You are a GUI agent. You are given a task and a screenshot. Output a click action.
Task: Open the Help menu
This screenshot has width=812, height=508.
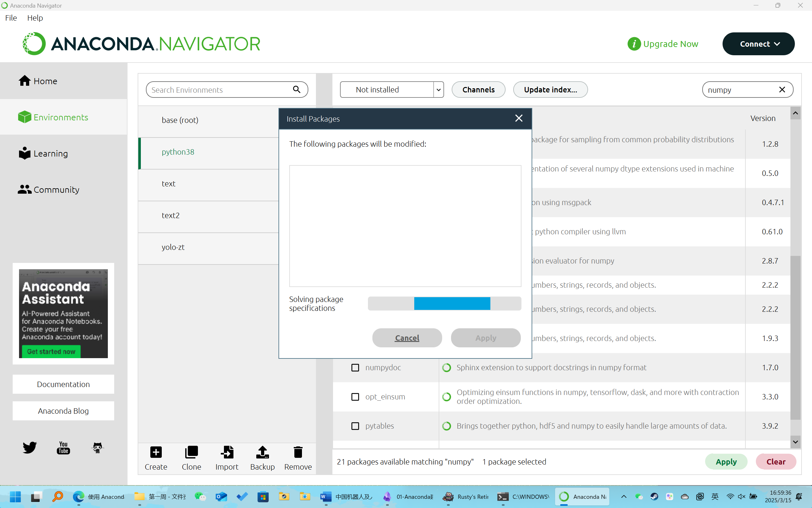[x=35, y=18]
